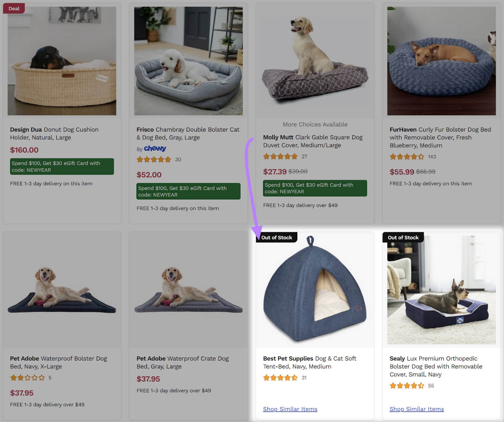Click the Frisco bed star rating

tap(154, 159)
